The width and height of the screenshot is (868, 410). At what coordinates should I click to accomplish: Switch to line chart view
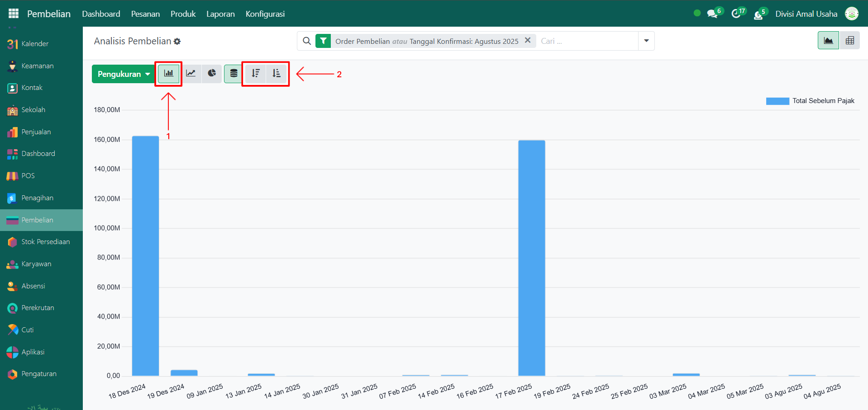click(191, 73)
